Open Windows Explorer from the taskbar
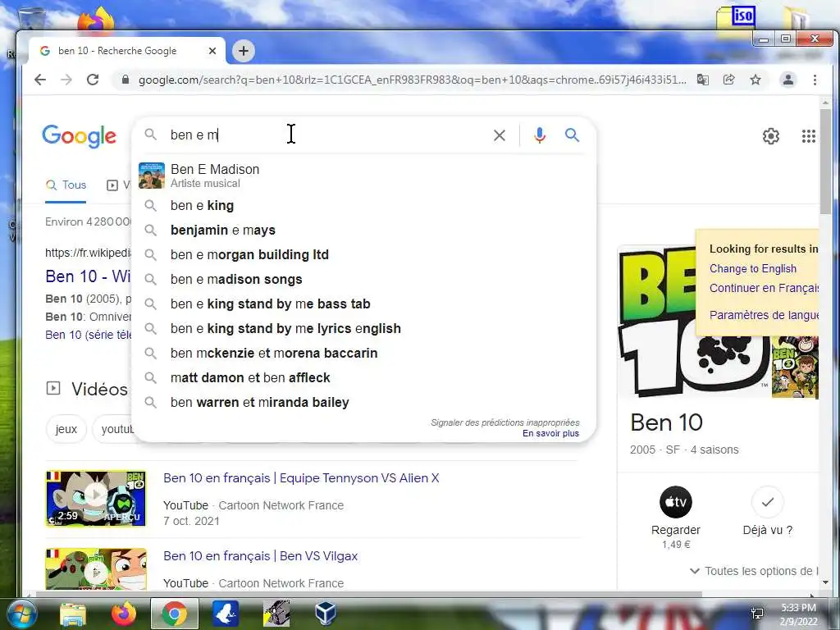The height and width of the screenshot is (630, 840). click(72, 614)
